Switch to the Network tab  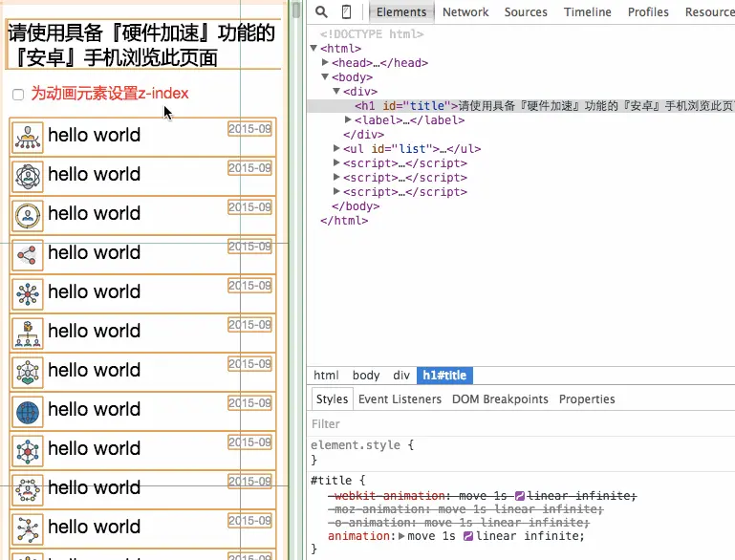pos(465,12)
